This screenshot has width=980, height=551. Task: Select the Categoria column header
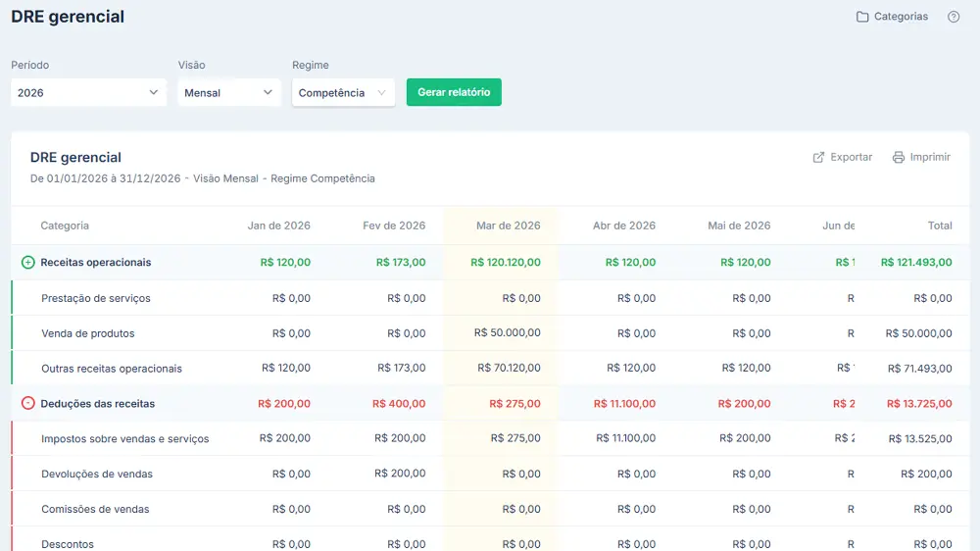[65, 225]
